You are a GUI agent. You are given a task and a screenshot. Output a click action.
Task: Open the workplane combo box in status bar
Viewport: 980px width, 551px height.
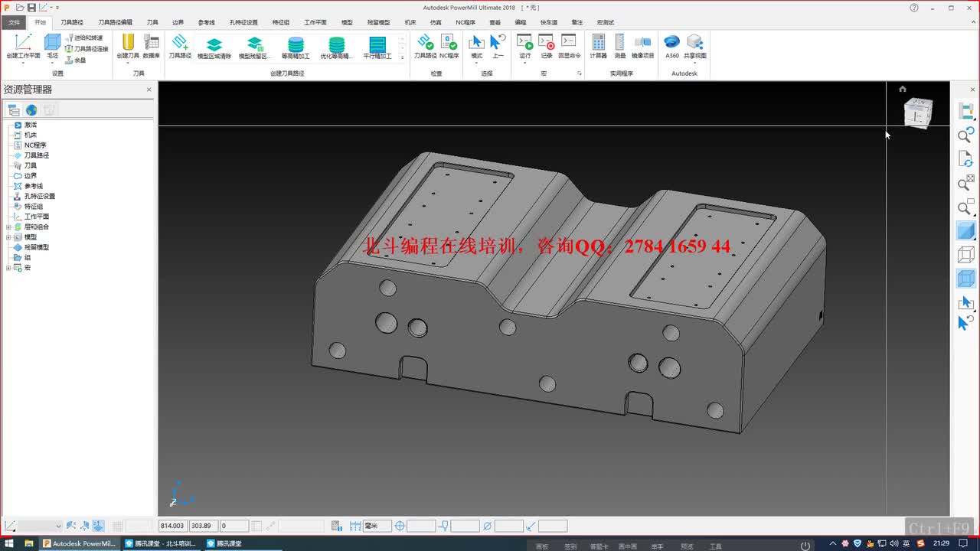pos(40,526)
